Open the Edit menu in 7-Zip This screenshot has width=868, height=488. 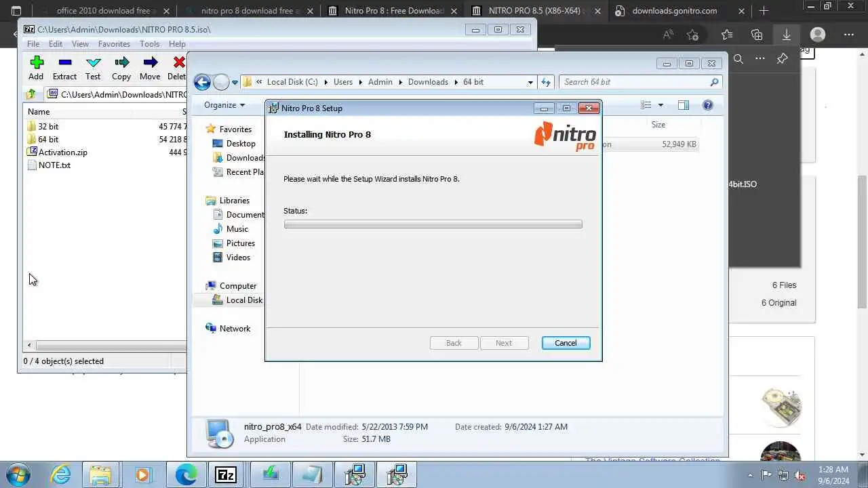pyautogui.click(x=56, y=44)
